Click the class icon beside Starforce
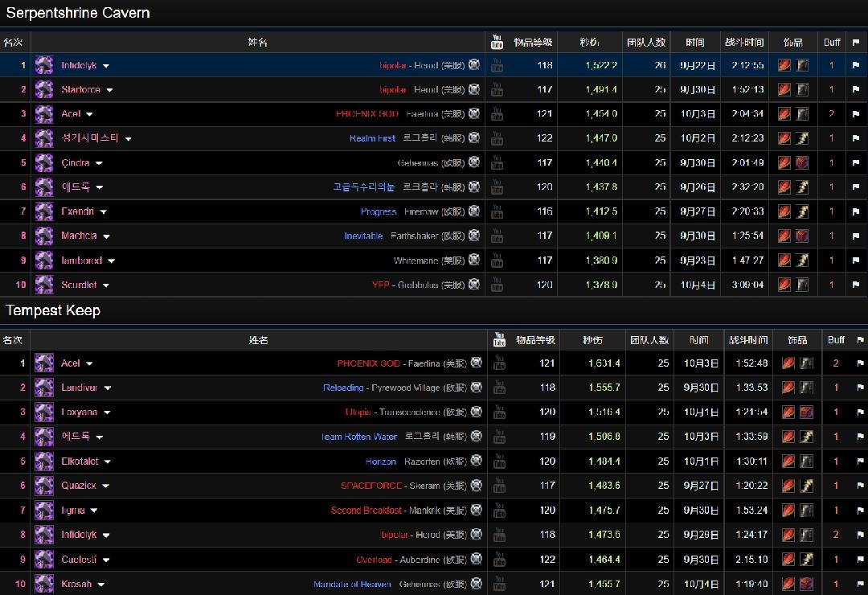 coord(44,89)
